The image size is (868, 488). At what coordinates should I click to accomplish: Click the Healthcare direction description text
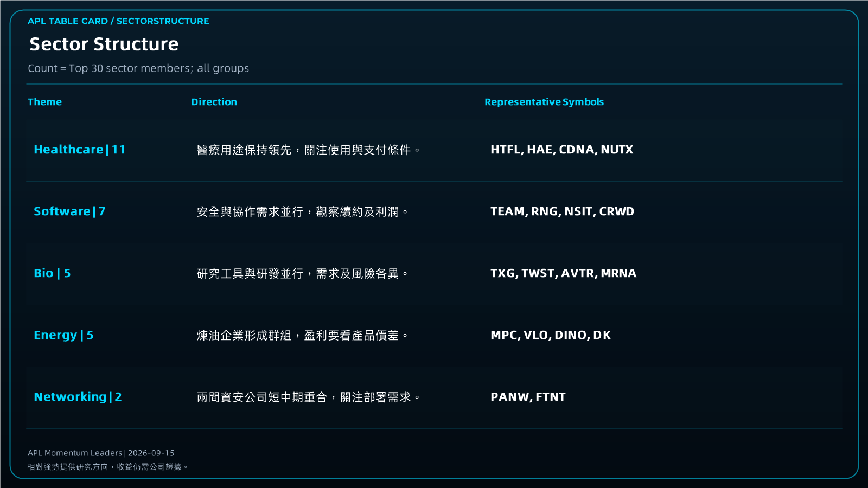pos(308,150)
